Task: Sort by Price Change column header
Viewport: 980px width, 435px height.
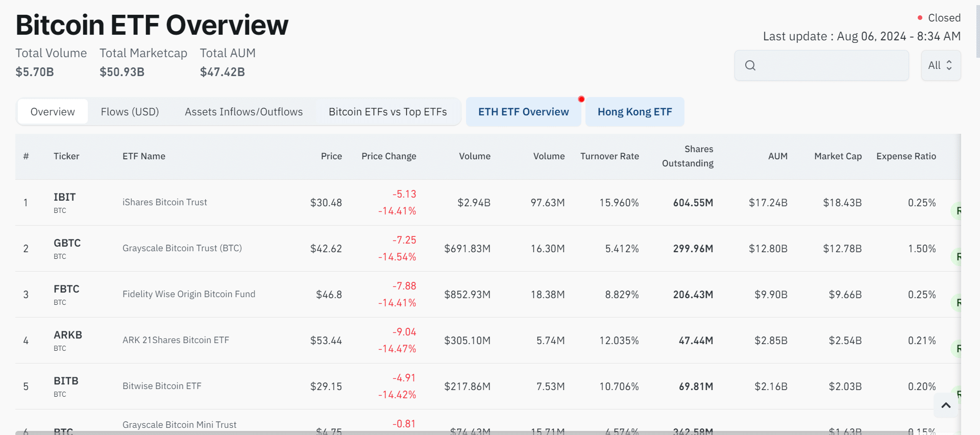Action: coord(388,156)
